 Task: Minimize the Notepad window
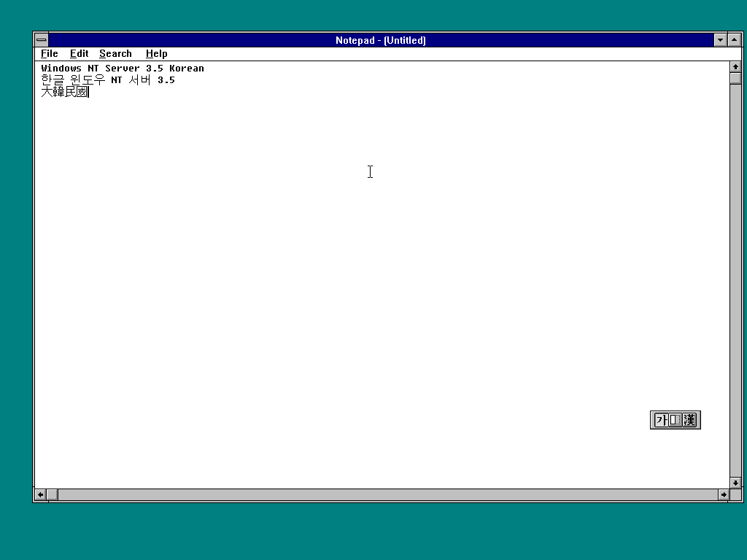click(x=720, y=40)
